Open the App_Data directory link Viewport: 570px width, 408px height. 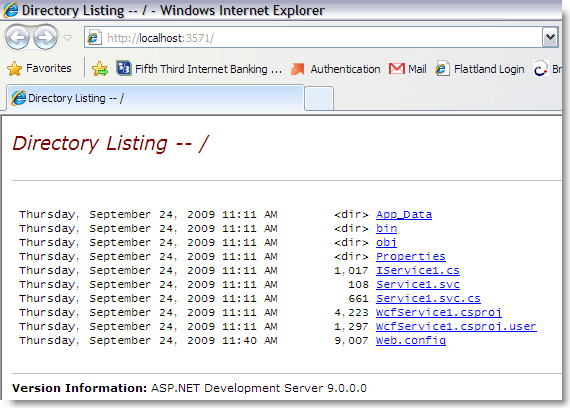pyautogui.click(x=404, y=215)
